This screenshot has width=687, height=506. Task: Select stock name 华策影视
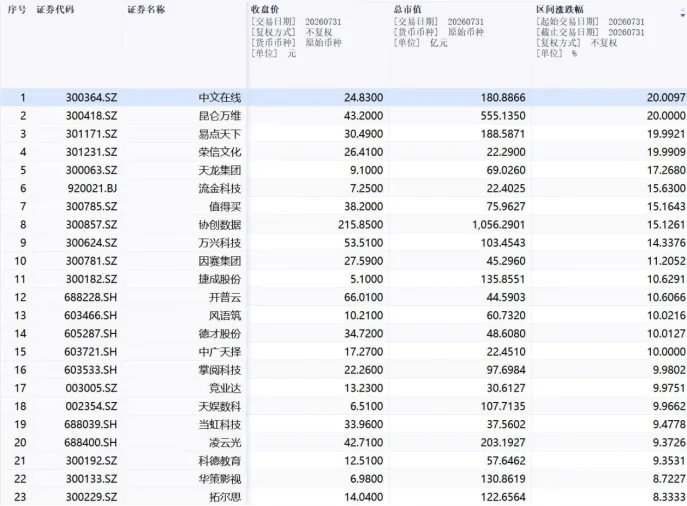click(220, 479)
